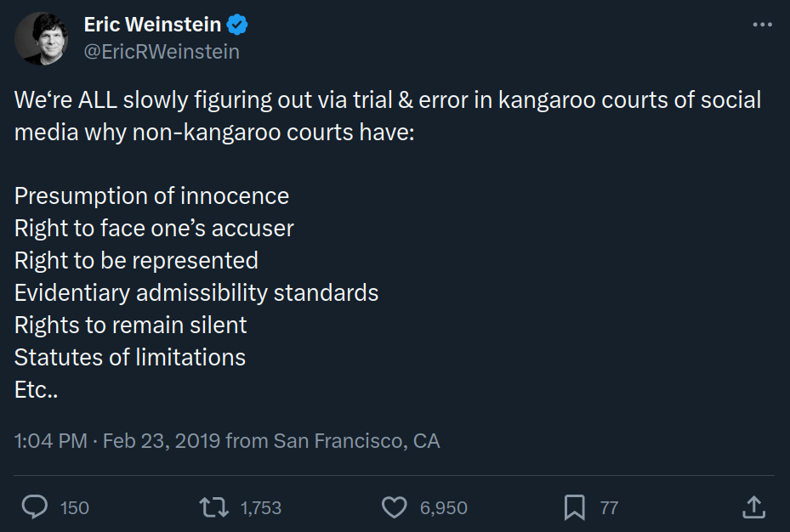Image resolution: width=790 pixels, height=532 pixels.
Task: Click the 77 bookmarks count
Action: click(x=609, y=508)
